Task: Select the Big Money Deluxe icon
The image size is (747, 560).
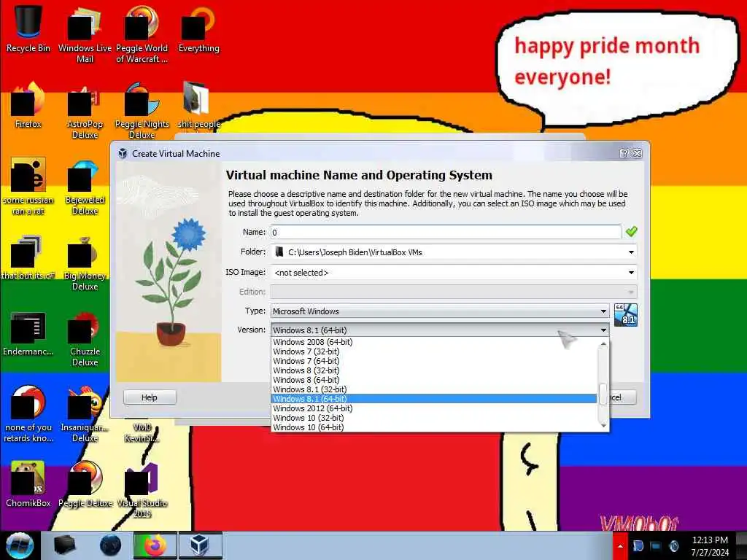Action: (85, 262)
